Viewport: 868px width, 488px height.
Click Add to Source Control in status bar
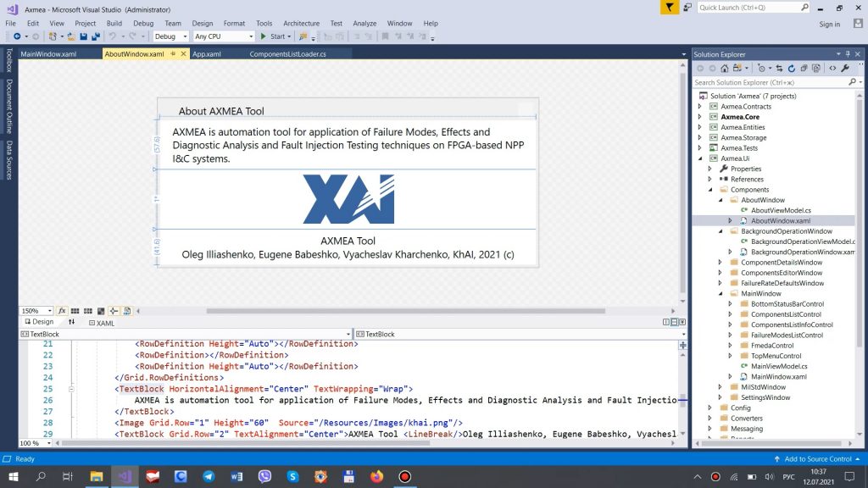pos(818,458)
